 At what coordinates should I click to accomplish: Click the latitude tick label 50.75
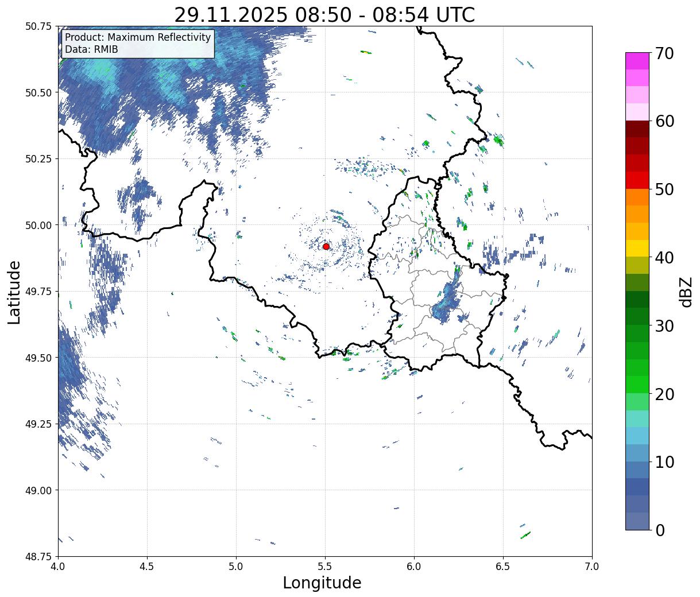point(38,26)
